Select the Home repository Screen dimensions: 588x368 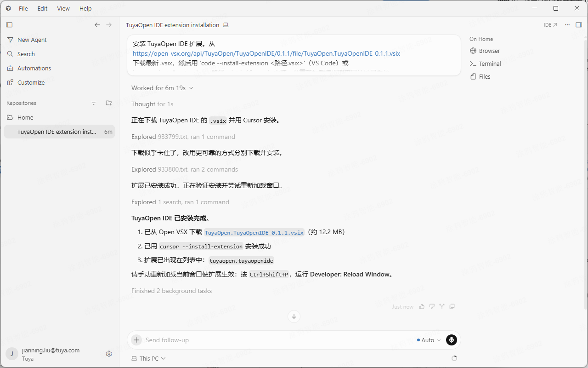60,118
